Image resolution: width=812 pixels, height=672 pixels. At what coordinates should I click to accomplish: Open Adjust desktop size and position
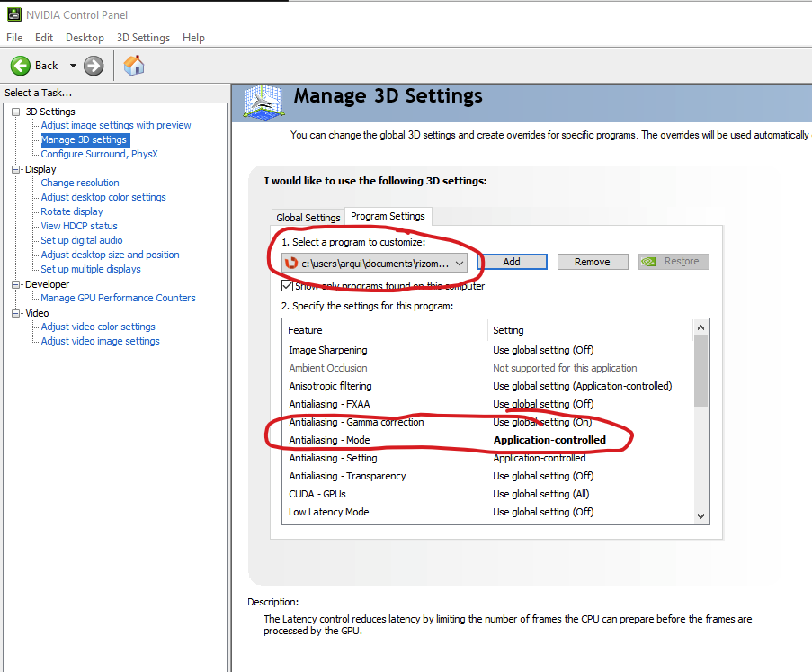pyautogui.click(x=111, y=255)
